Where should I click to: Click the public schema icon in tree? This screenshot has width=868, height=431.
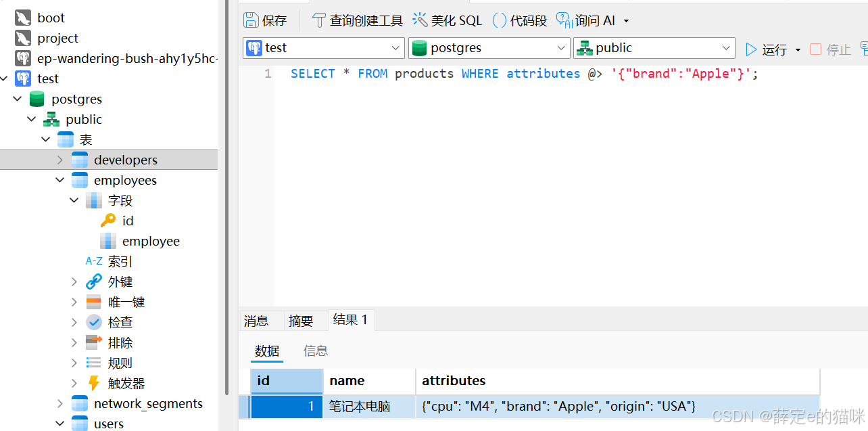[51, 120]
